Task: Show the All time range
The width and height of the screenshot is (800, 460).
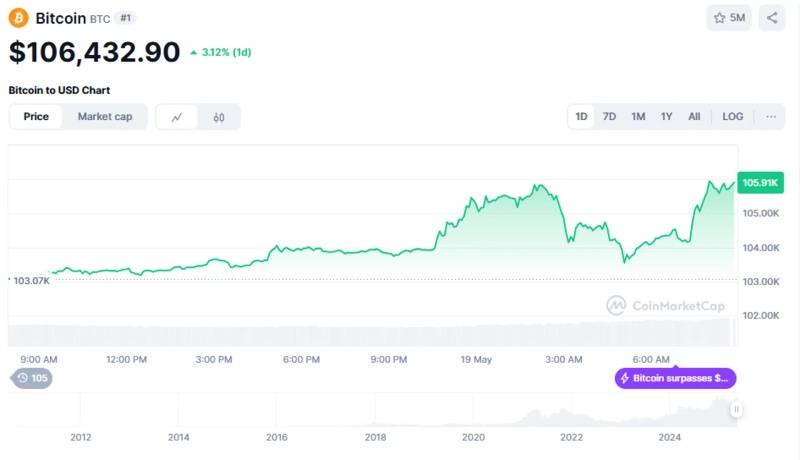Action: [694, 117]
